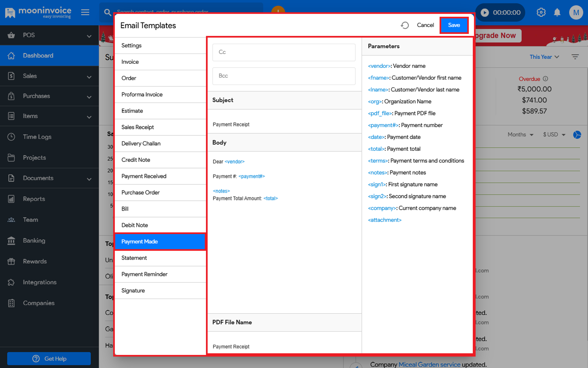
Task: Click the <vendor> parameter link
Action: point(379,66)
